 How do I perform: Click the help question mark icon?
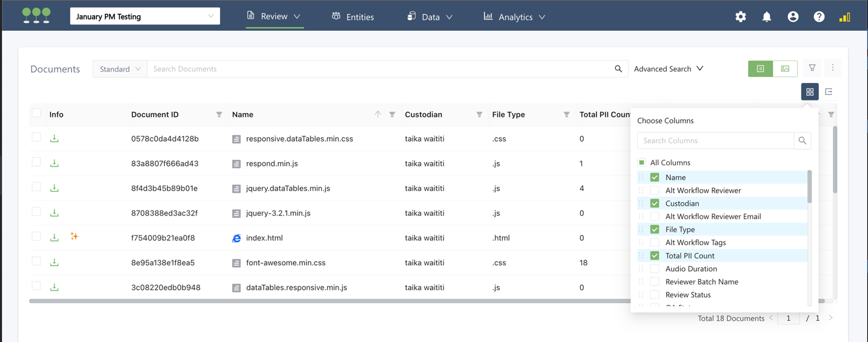(819, 17)
